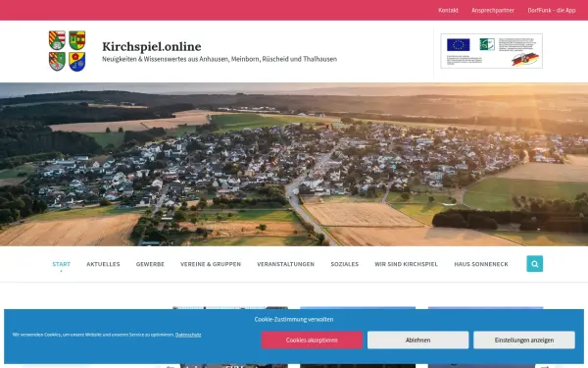
Task: Open the HAUS SONNENECK menu
Action: click(481, 264)
